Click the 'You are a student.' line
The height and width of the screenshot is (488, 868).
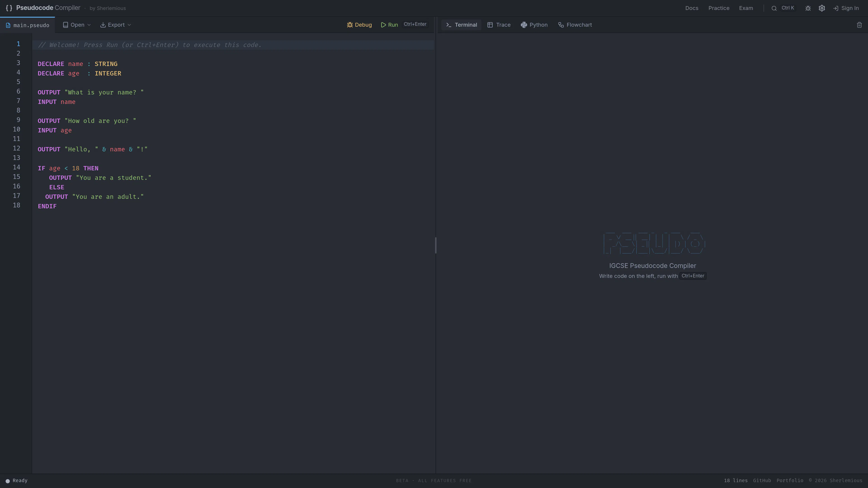(100, 178)
